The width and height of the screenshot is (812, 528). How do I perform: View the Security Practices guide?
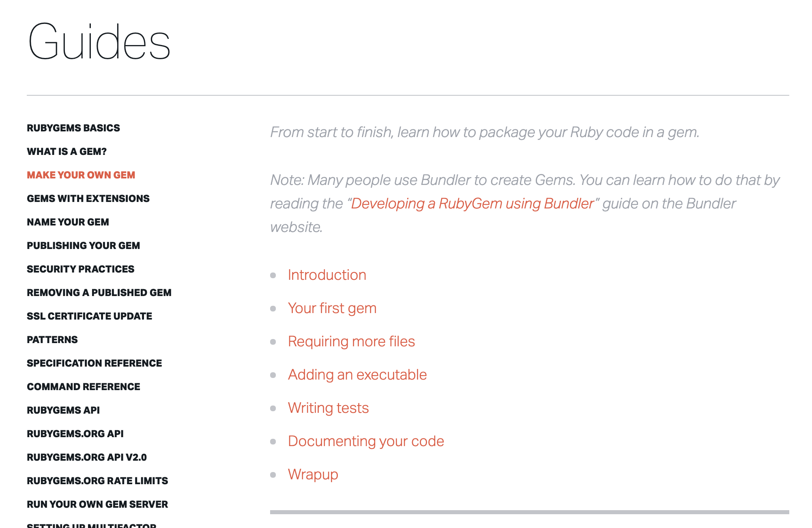(80, 269)
